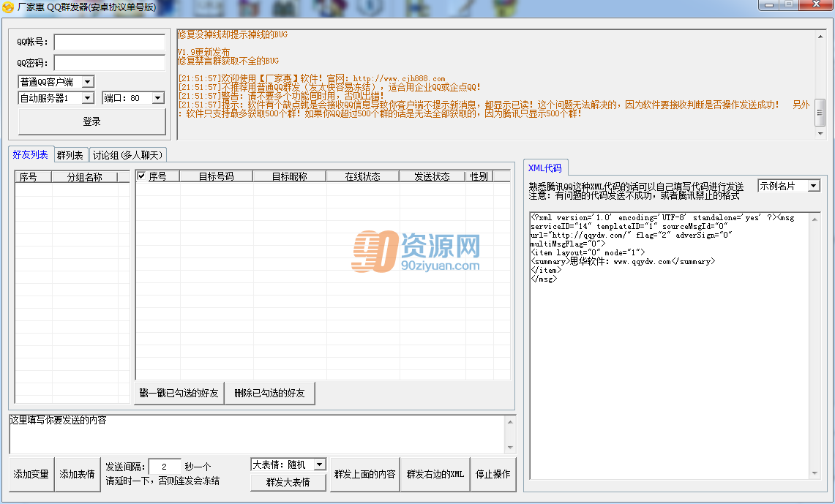Click the 发送间隔 seconds field

[x=164, y=467]
